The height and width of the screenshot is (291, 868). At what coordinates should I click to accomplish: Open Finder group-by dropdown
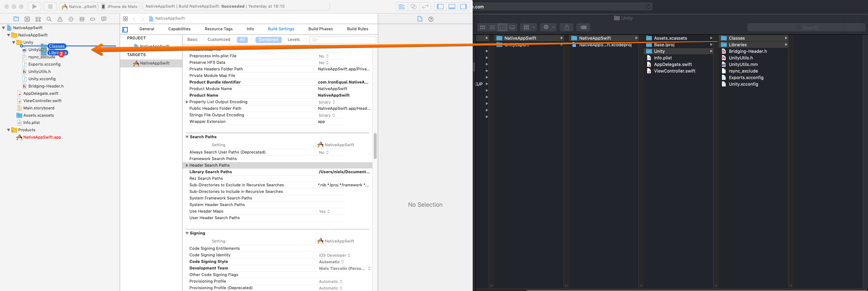click(x=529, y=27)
